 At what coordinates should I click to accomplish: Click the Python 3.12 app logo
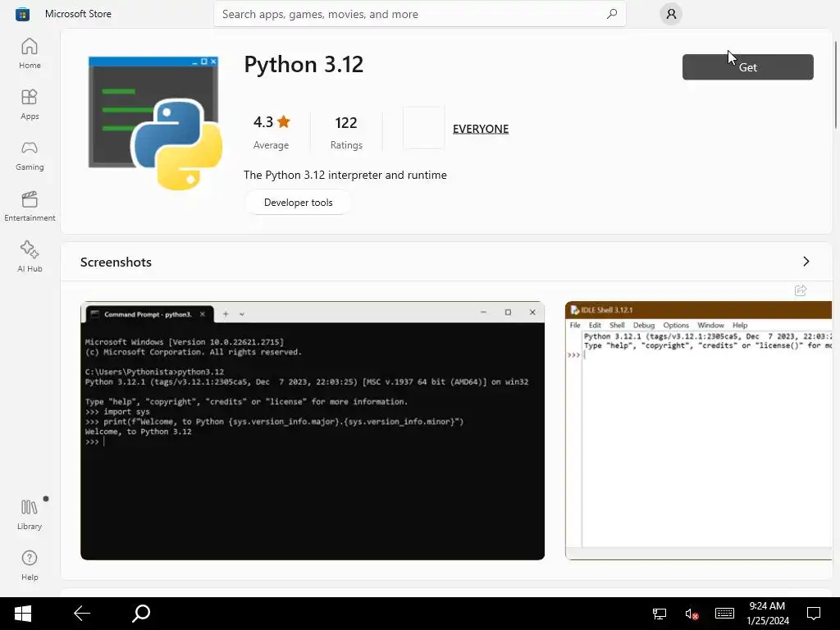click(x=155, y=123)
